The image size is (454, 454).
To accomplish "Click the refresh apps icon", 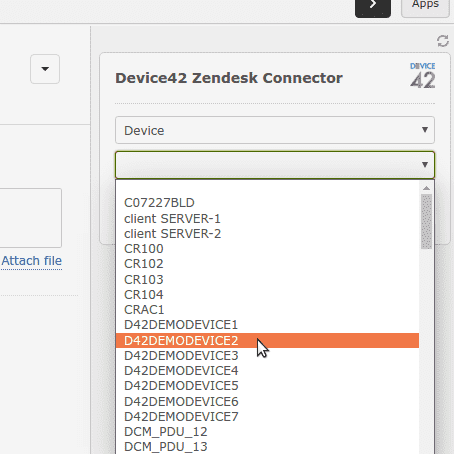I will tap(443, 41).
